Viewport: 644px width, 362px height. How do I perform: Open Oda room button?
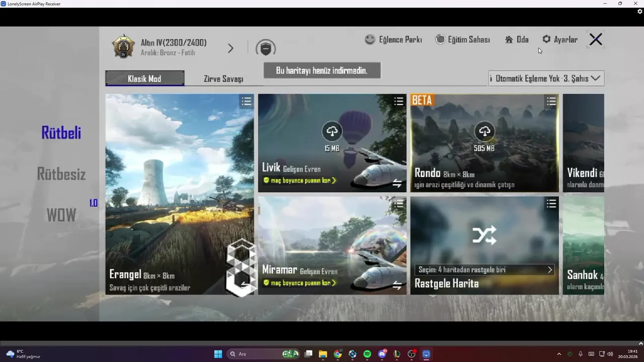(x=517, y=39)
